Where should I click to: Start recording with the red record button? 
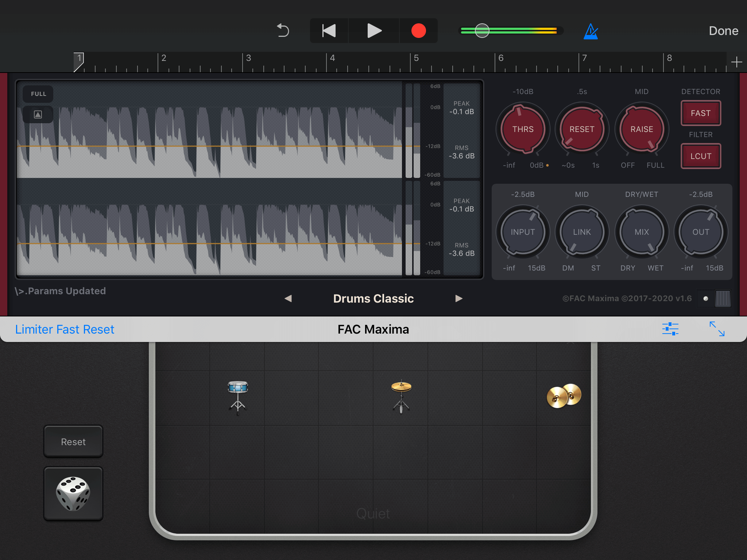point(418,31)
